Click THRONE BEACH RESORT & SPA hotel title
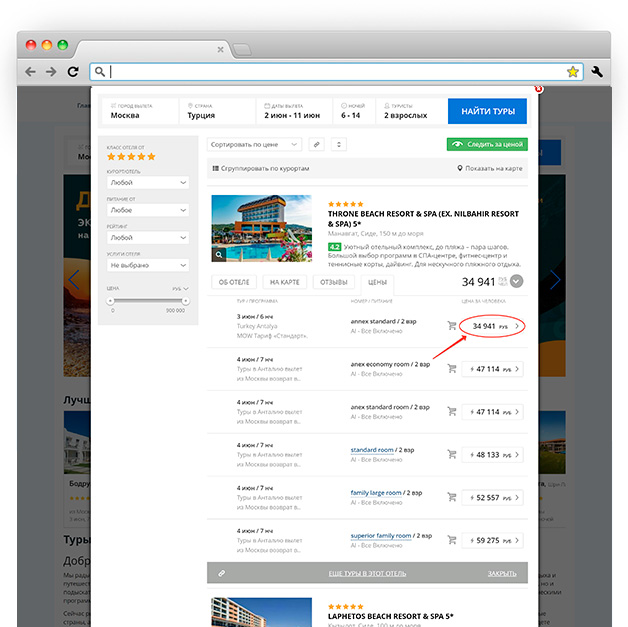Screen dimensions: 628x627 coord(423,219)
